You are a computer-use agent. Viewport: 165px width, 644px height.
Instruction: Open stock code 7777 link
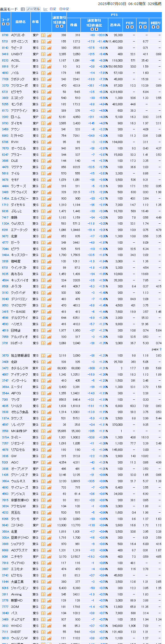(x=5, y=607)
